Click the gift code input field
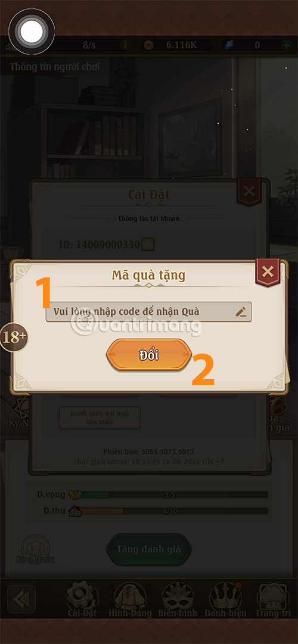The width and height of the screenshot is (298, 644). (148, 312)
